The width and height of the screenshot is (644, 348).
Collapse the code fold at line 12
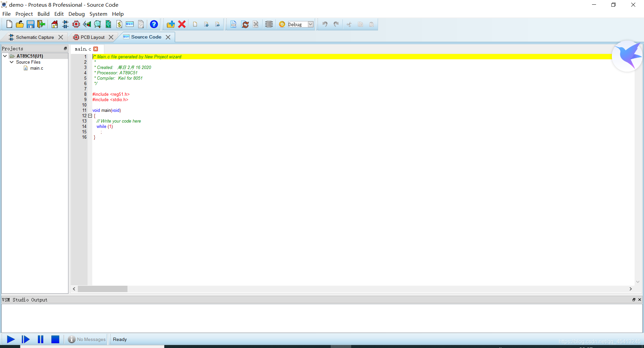(x=90, y=116)
